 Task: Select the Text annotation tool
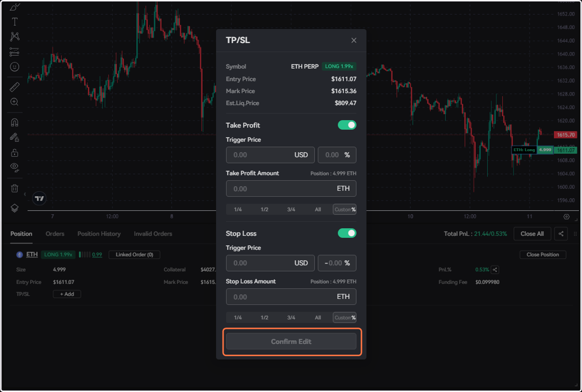pyautogui.click(x=15, y=22)
